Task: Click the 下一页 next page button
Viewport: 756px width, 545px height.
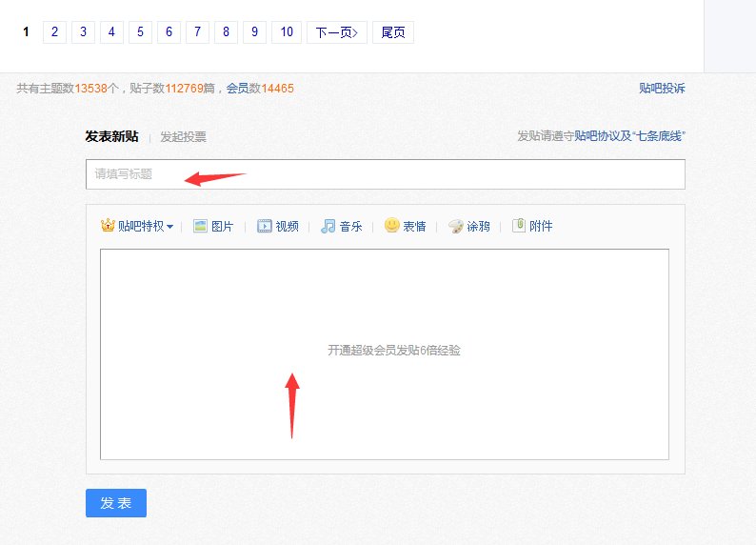Action: click(337, 32)
